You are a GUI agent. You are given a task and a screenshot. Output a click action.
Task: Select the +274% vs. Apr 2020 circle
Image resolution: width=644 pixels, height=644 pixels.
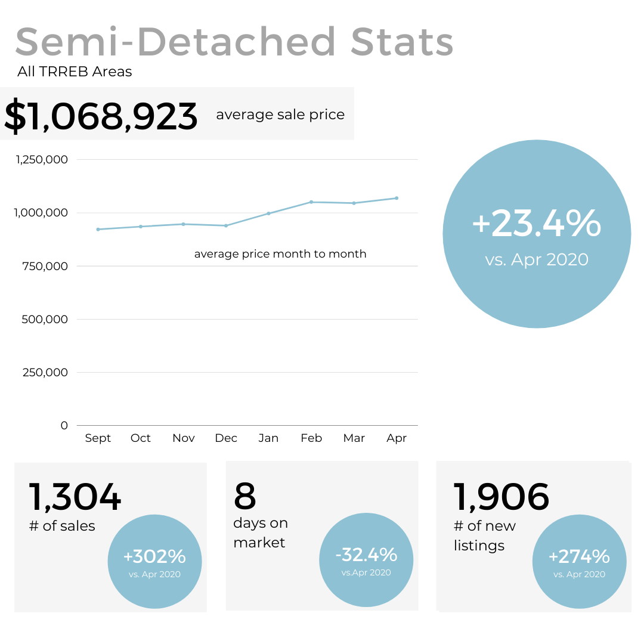coord(579,562)
